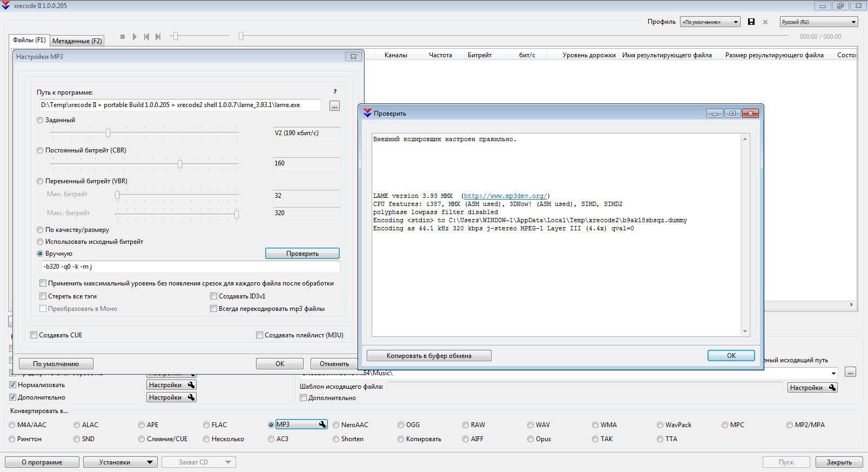The width and height of the screenshot is (868, 472).
Task: Open the Установки dropdown button
Action: [119, 462]
